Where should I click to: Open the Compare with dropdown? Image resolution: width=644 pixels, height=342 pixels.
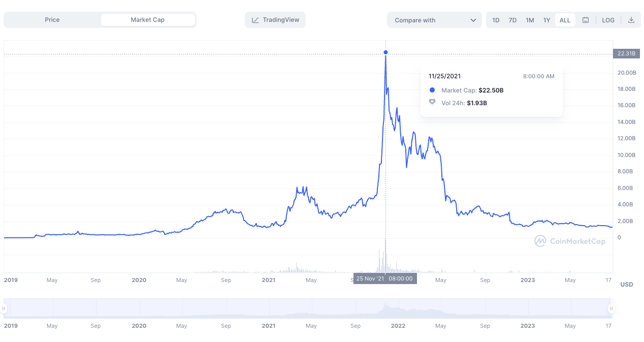(434, 20)
